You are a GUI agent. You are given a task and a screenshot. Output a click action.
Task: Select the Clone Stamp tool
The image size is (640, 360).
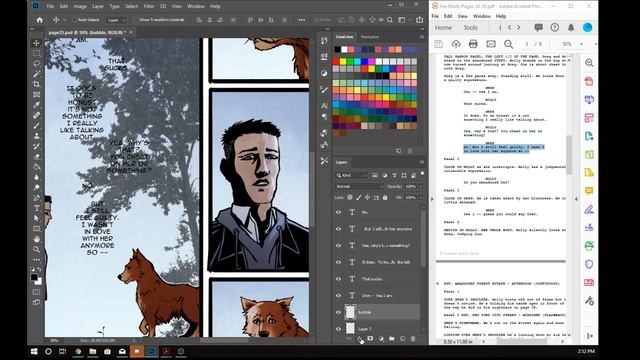pos(37,136)
